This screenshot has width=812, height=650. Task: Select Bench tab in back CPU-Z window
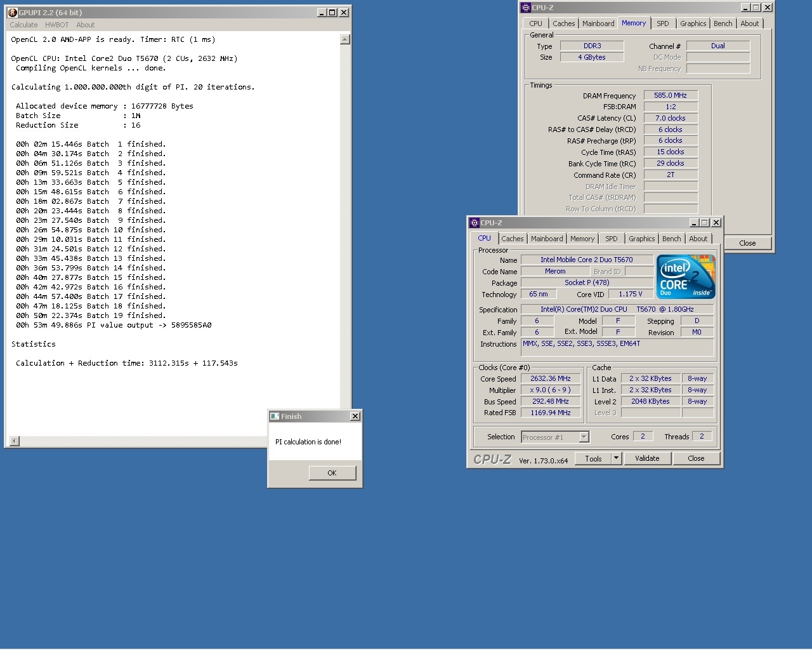pyautogui.click(x=723, y=23)
